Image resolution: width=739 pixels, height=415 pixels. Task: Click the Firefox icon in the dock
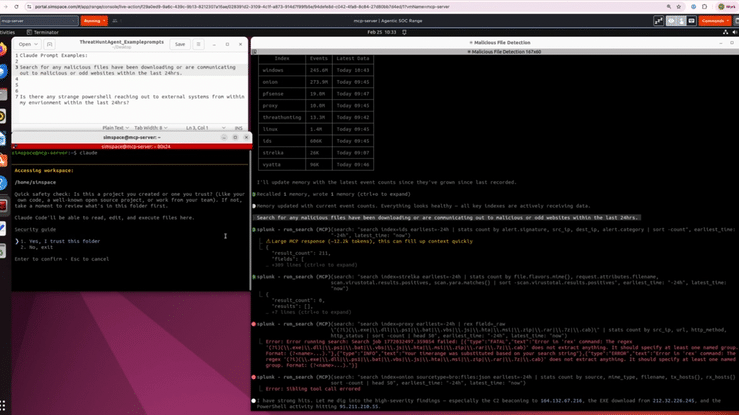coord(4,49)
